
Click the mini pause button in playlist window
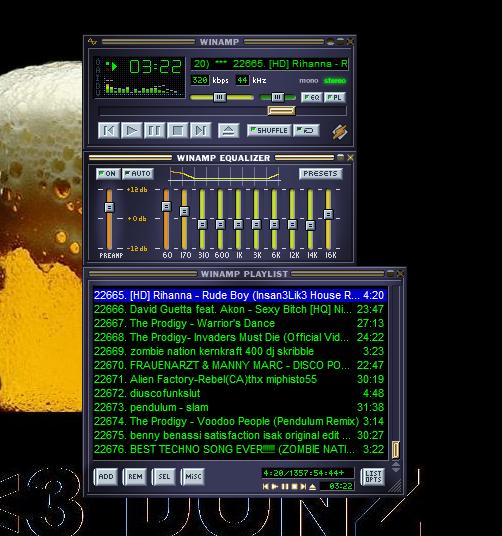coord(285,486)
